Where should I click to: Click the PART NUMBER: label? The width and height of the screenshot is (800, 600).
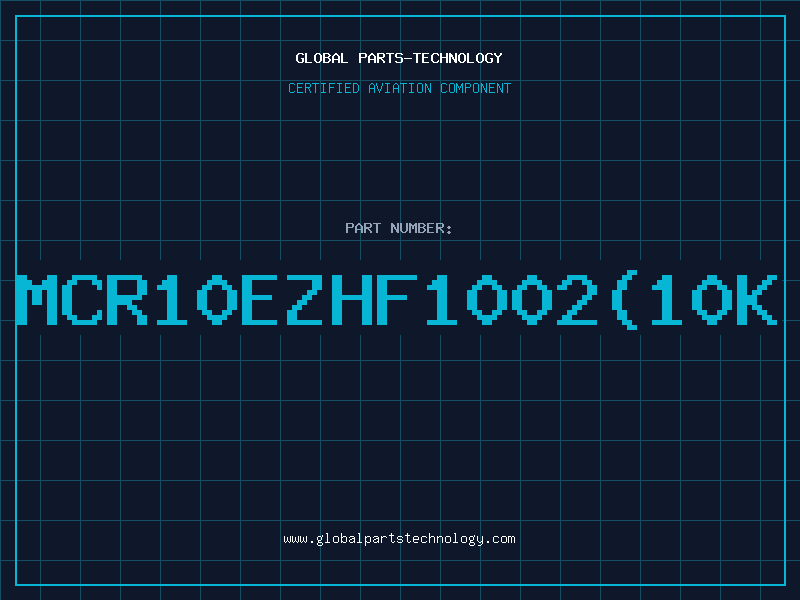click(x=399, y=228)
